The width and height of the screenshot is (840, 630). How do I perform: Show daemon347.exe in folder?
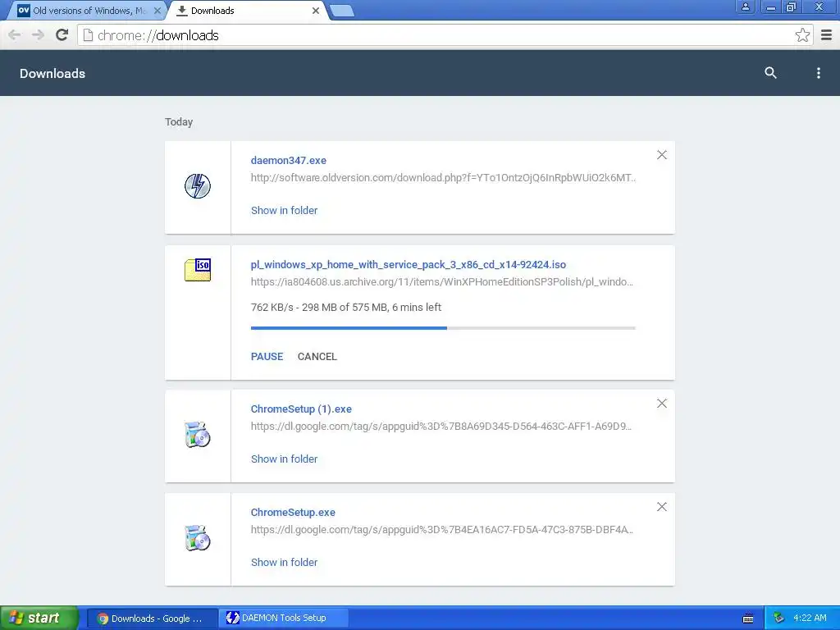coord(284,211)
